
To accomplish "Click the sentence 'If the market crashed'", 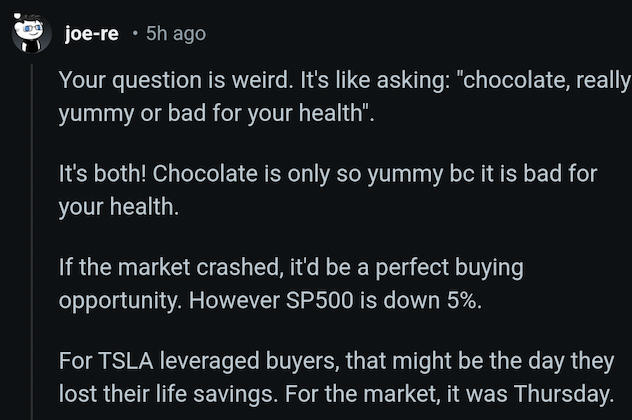I will point(291,284).
